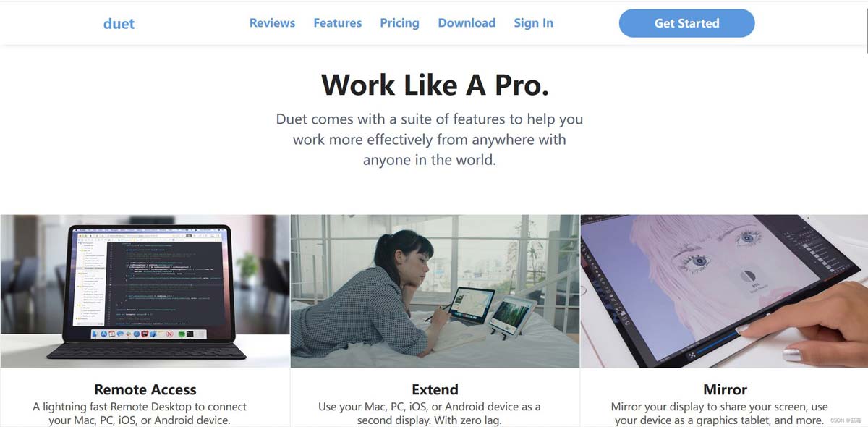Viewport: 868px width, 427px height.
Task: Click the Work Like A Pro headline
Action: [435, 85]
